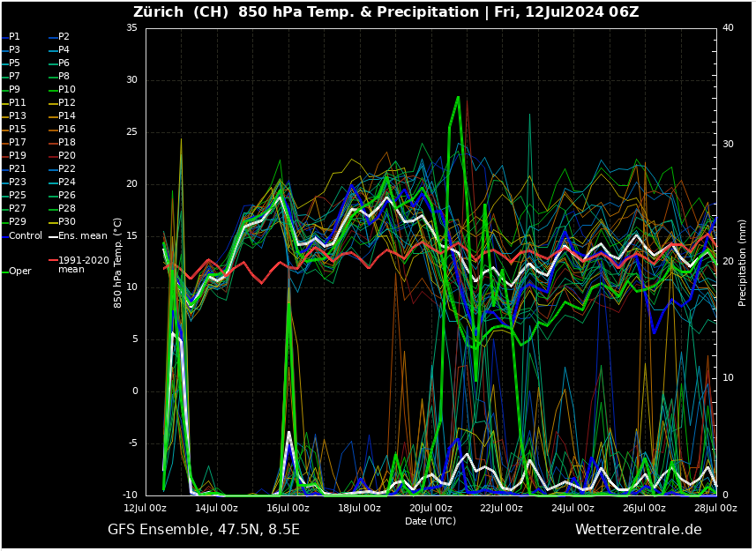Select the P10 legend label
Screen dimensions: 756x551
[x=66, y=90]
